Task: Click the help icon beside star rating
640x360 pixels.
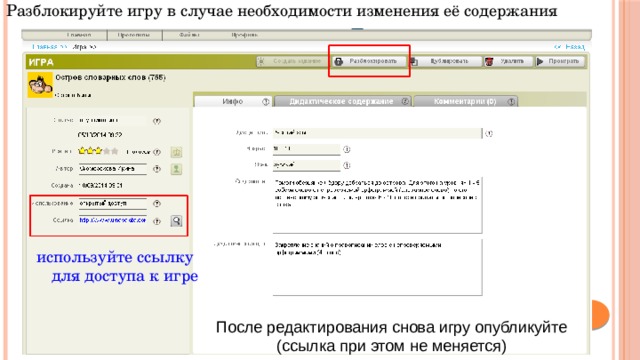Action: click(157, 152)
